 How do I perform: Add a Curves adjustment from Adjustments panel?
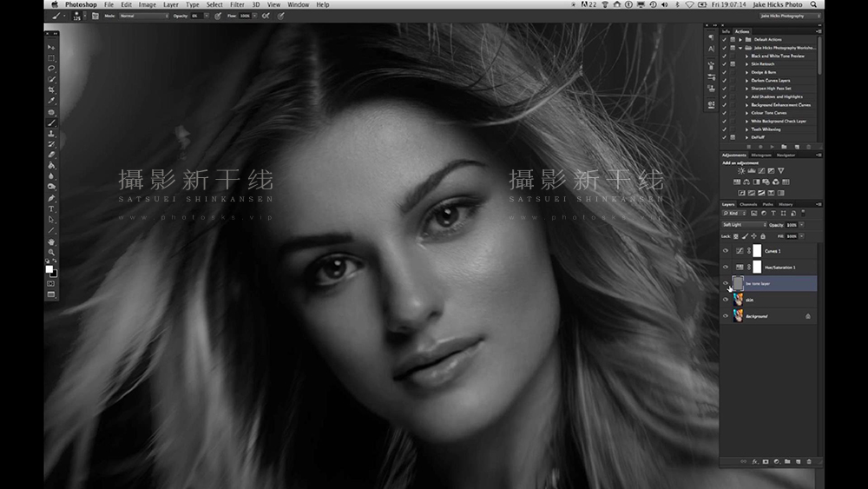pyautogui.click(x=760, y=170)
